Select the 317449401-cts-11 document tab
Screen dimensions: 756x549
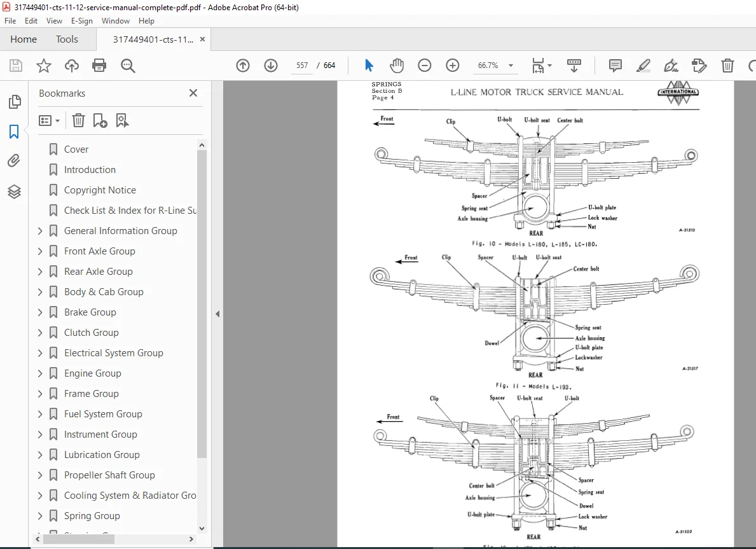pos(153,39)
